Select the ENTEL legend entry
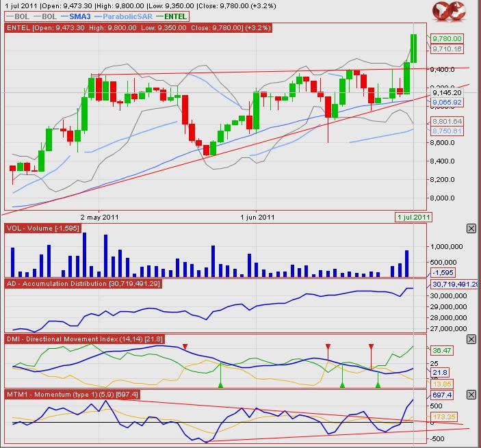 coord(171,16)
